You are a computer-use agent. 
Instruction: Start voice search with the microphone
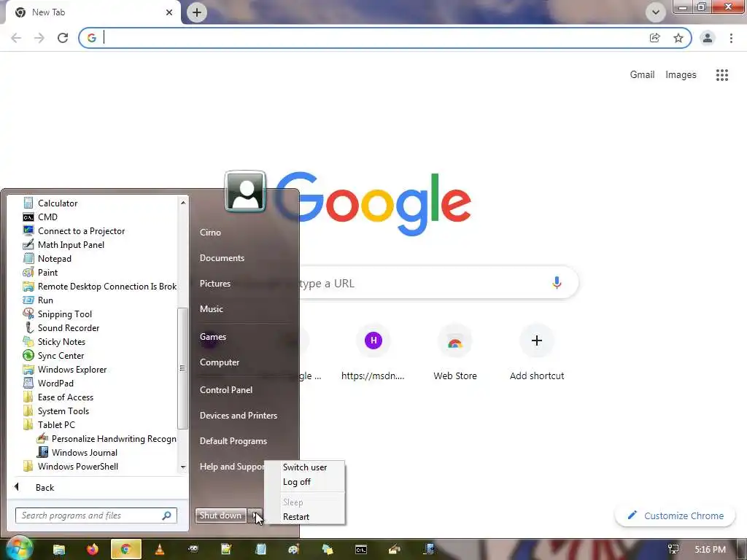[x=557, y=283]
